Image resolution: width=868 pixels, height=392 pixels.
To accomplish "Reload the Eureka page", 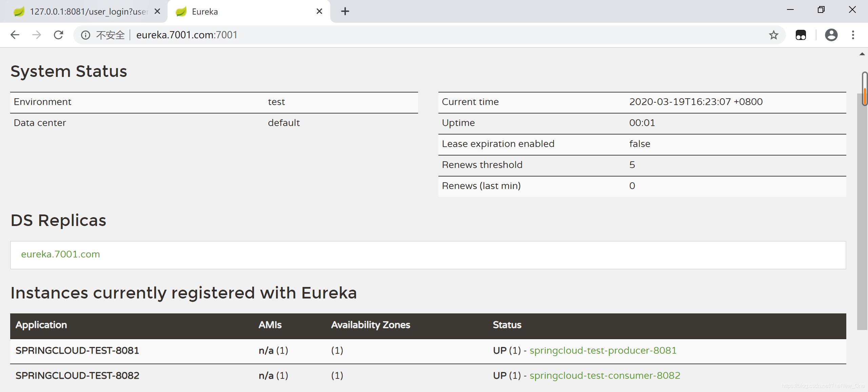I will click(59, 35).
